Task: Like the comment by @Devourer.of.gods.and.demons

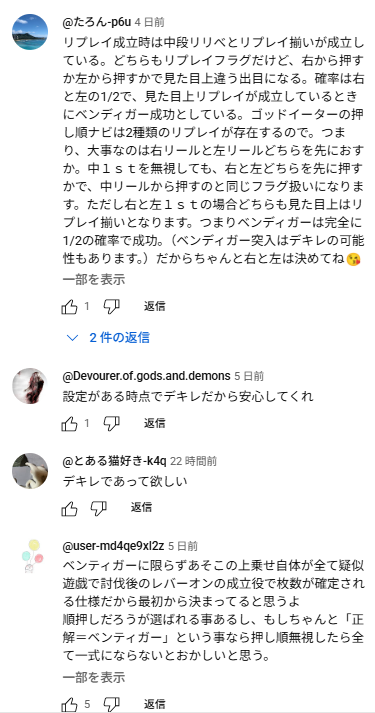Action: (69, 424)
